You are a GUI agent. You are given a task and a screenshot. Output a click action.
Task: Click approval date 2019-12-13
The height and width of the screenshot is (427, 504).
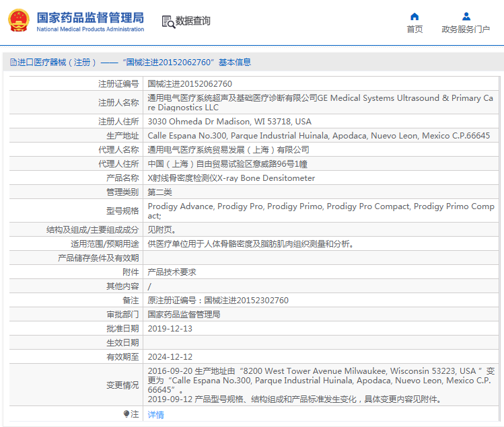[x=170, y=329]
